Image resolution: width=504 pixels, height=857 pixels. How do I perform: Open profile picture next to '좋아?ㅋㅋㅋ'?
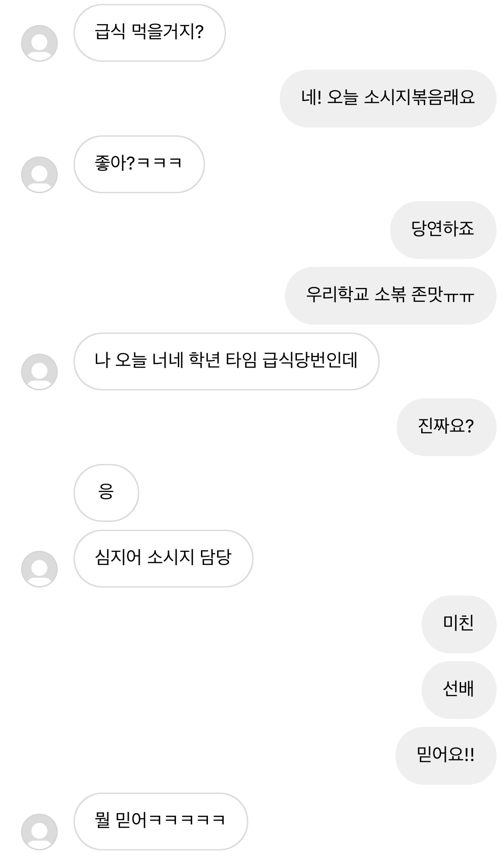pos(39,175)
